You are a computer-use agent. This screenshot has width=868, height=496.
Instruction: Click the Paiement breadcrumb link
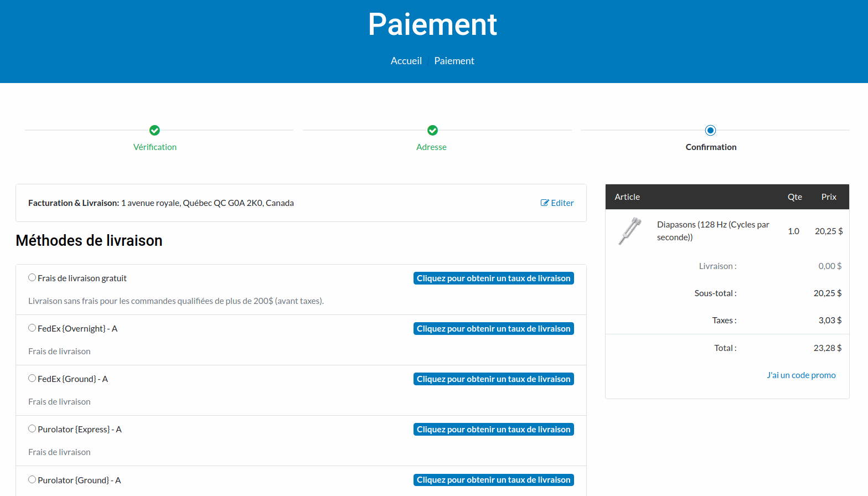click(x=454, y=61)
